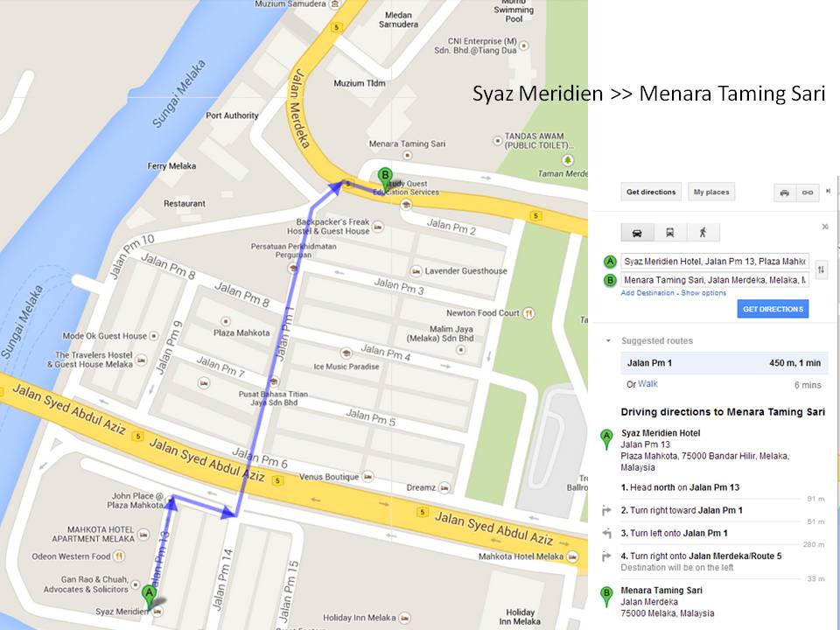Click The Travelers Hostel lodging icon
840x630 pixels.
click(141, 360)
